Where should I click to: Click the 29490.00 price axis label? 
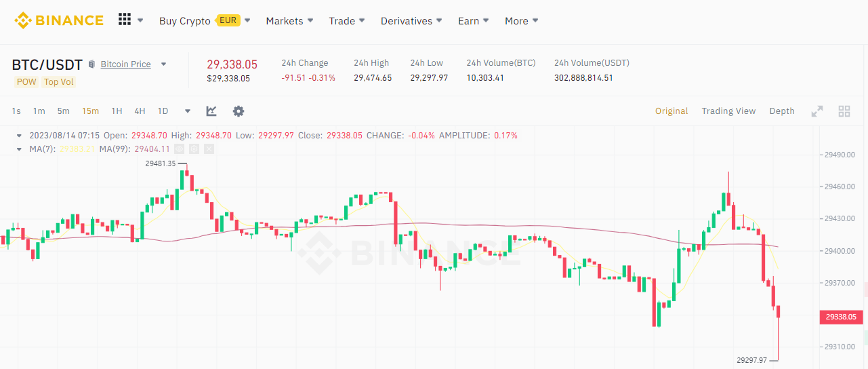[840, 155]
